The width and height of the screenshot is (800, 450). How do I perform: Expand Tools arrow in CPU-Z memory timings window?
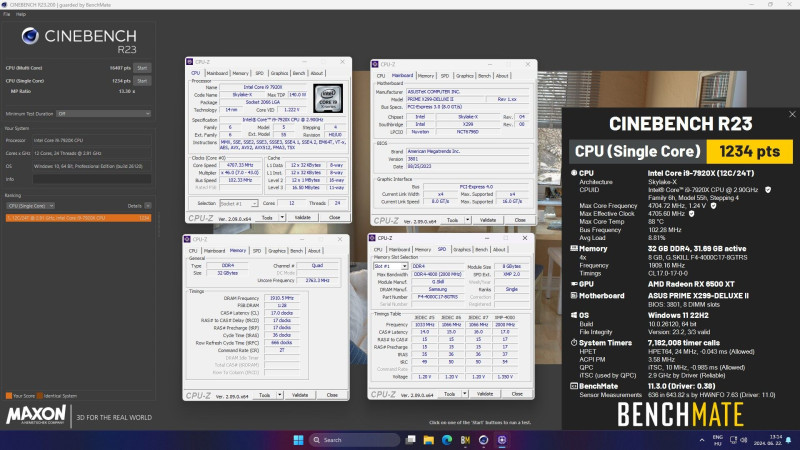[x=280, y=395]
